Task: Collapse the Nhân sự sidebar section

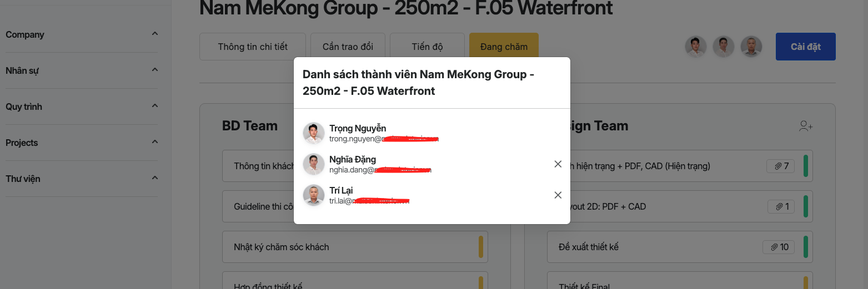Action: click(x=155, y=70)
